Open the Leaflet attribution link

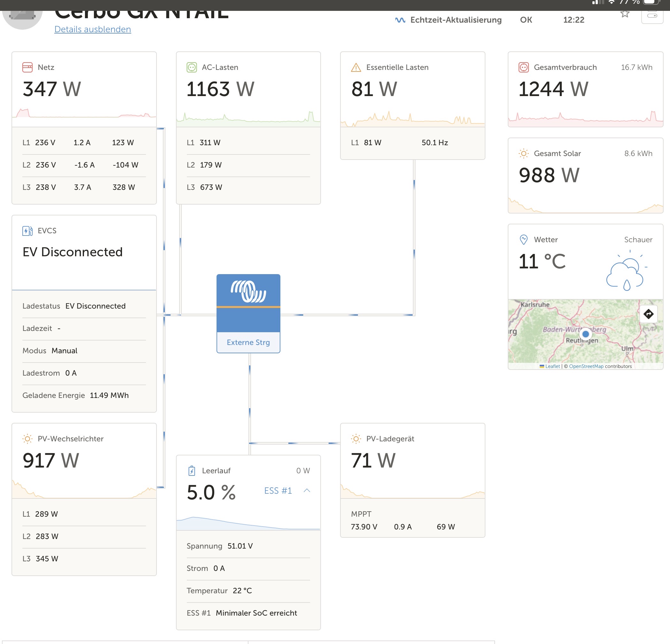(552, 366)
